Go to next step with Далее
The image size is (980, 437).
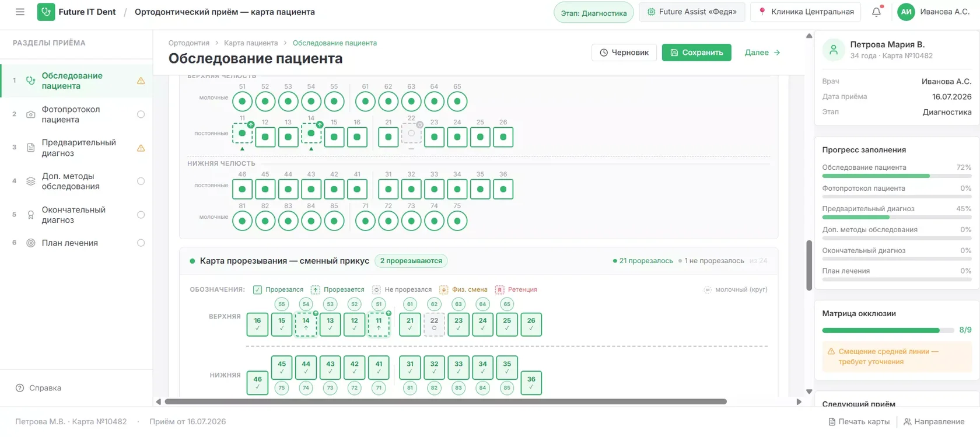coord(762,53)
